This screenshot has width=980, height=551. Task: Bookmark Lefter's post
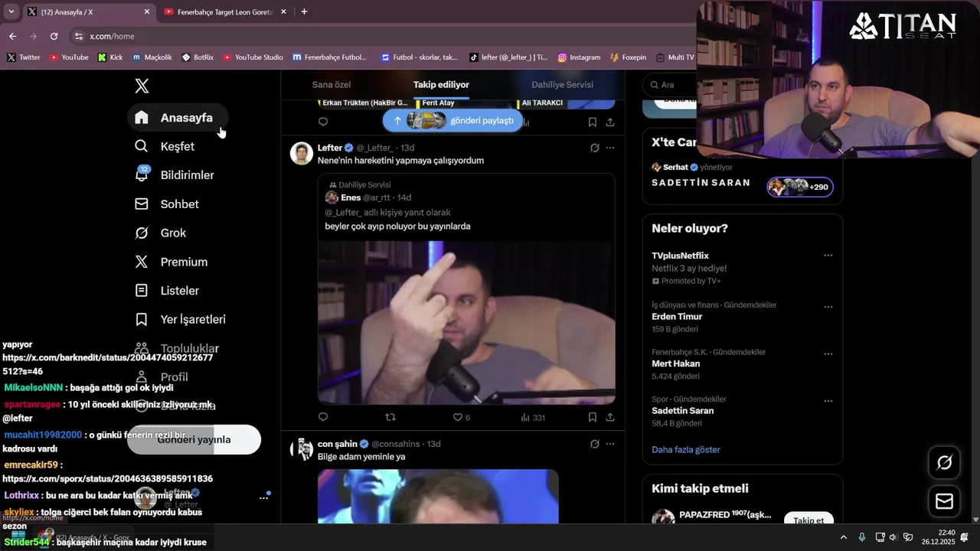pyautogui.click(x=593, y=417)
